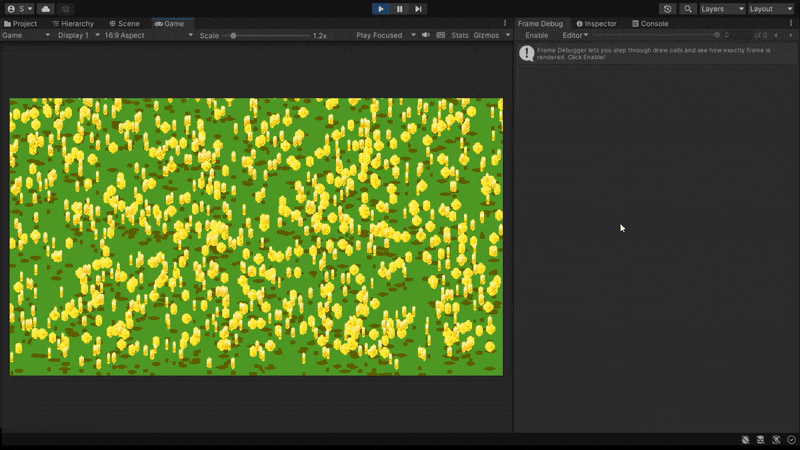Pause the game with the Pause button

[x=399, y=9]
